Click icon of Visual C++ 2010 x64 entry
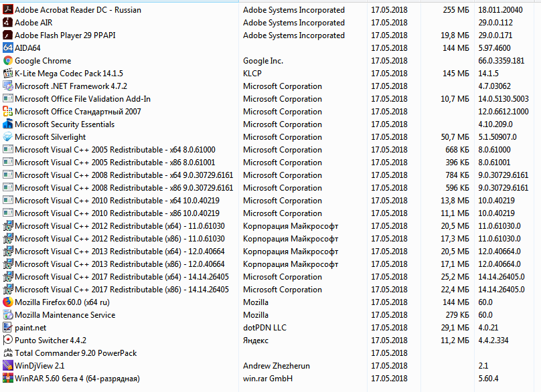The width and height of the screenshot is (541, 392). click(x=7, y=200)
